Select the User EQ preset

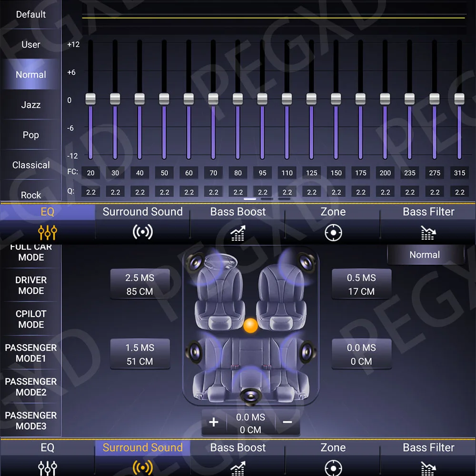tap(30, 45)
